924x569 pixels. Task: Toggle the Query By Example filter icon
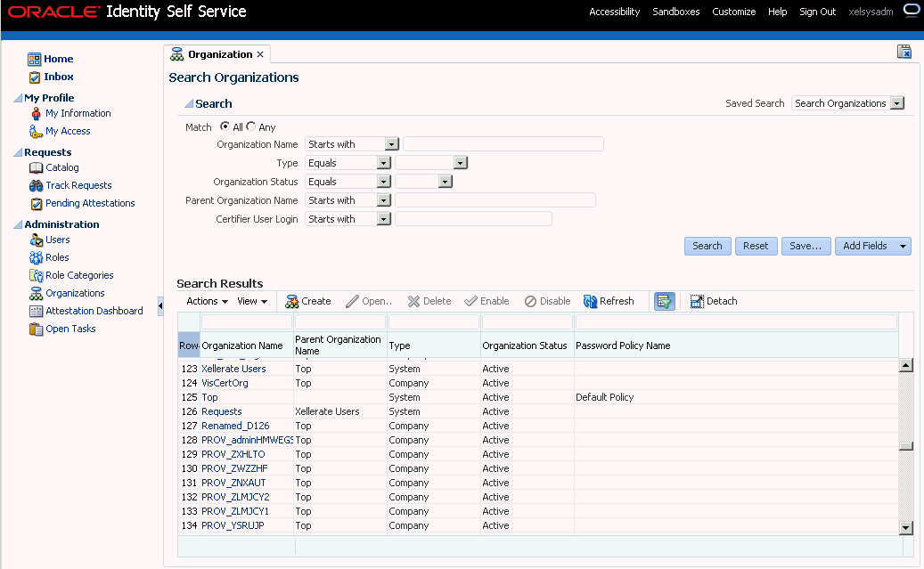pos(664,302)
